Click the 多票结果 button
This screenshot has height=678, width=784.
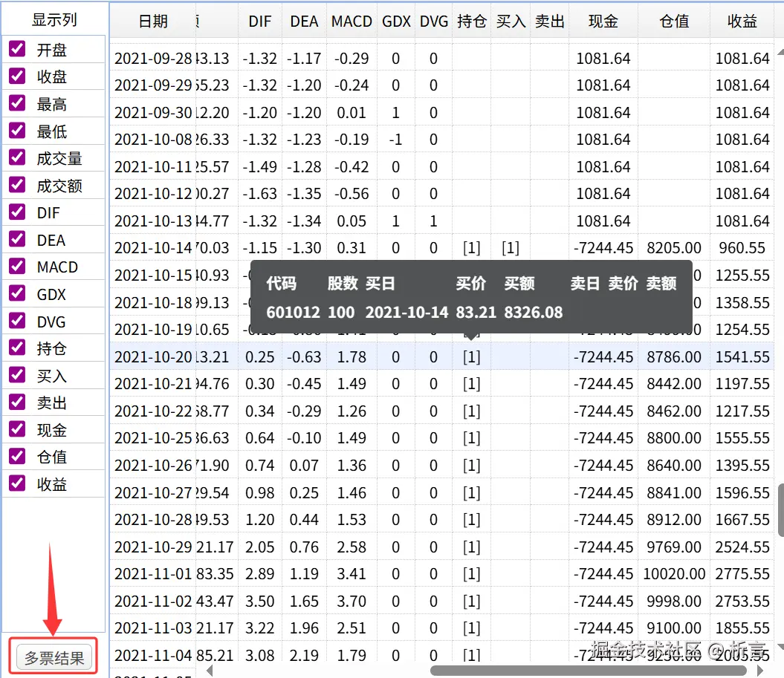pos(54,657)
